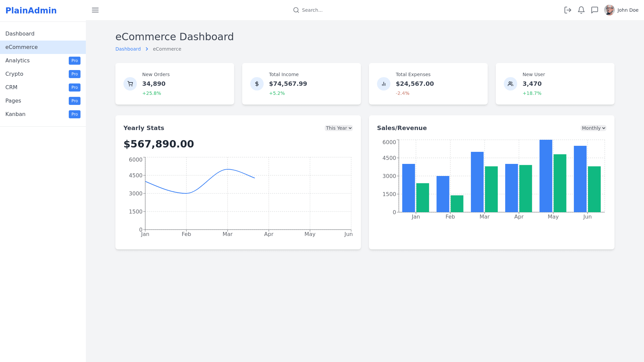This screenshot has height=362, width=644.
Task: Click the John Doe profile avatar
Action: click(x=609, y=10)
